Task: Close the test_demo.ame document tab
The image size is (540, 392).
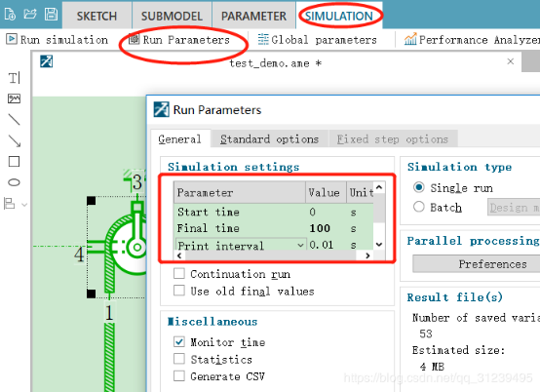Action: click(511, 61)
